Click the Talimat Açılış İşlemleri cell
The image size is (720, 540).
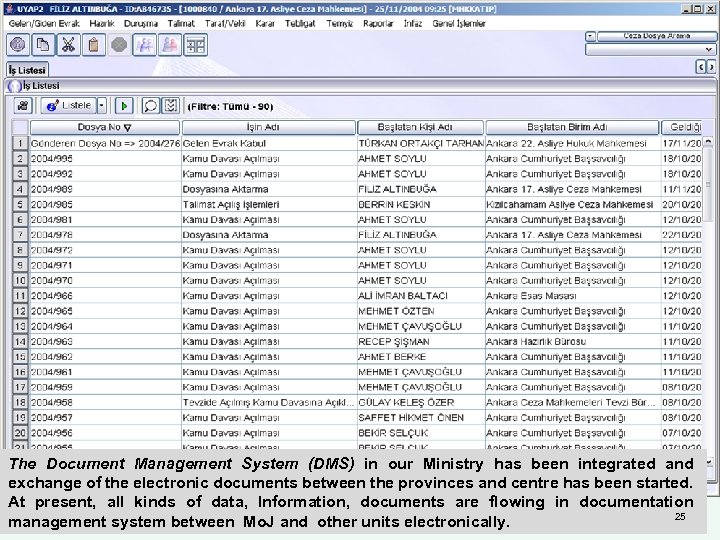tap(269, 204)
